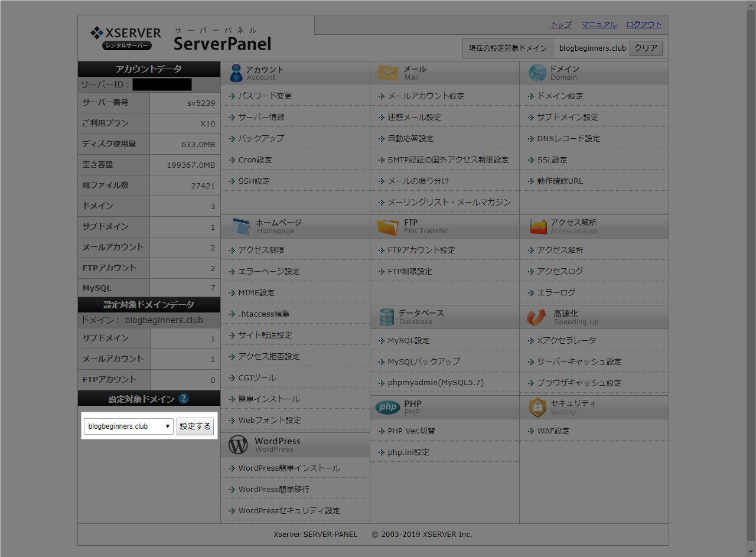Open the マニュアル link
The image size is (756, 557).
tap(599, 25)
